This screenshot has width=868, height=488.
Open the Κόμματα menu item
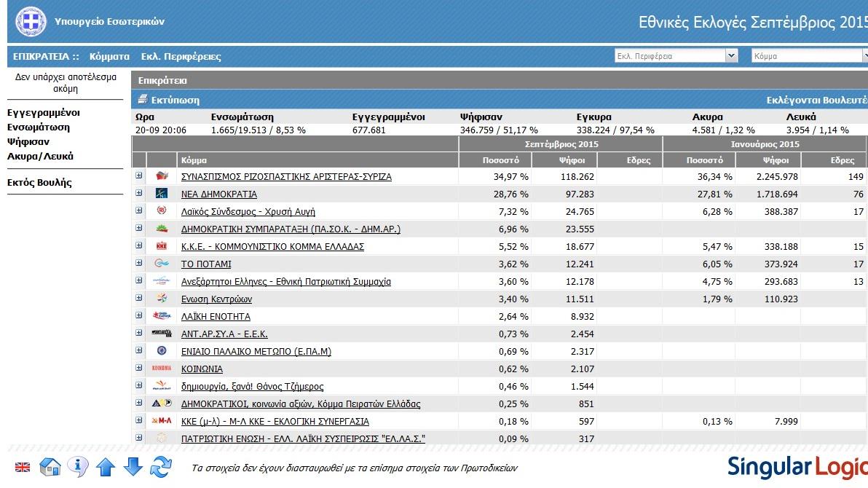[109, 57]
